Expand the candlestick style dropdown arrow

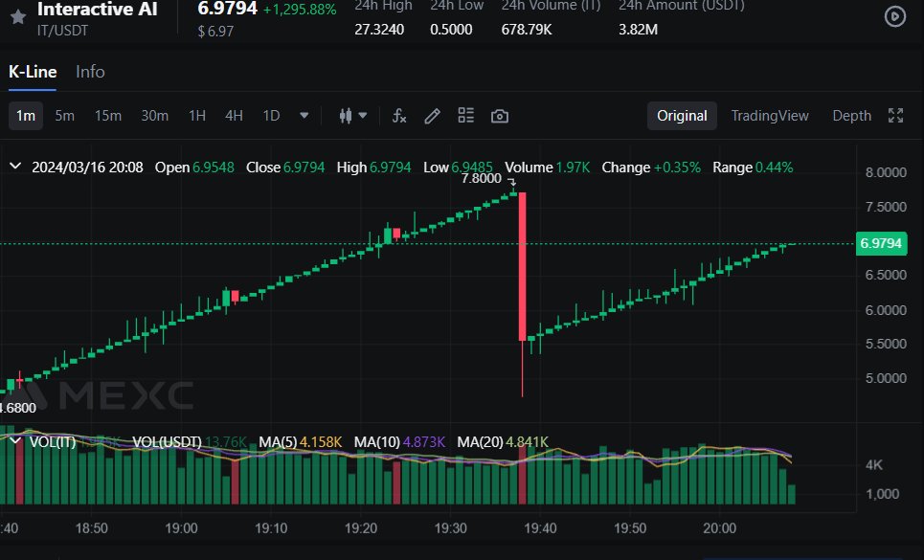coord(363,116)
